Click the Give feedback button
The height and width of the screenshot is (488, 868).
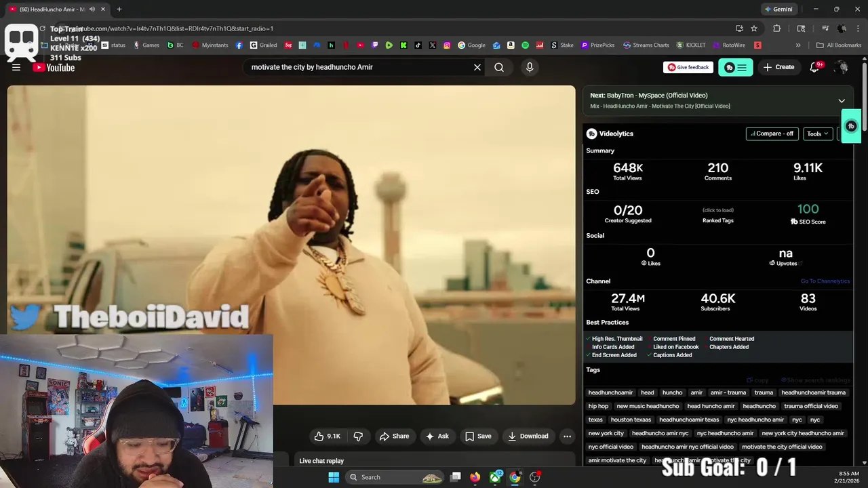pyautogui.click(x=688, y=67)
